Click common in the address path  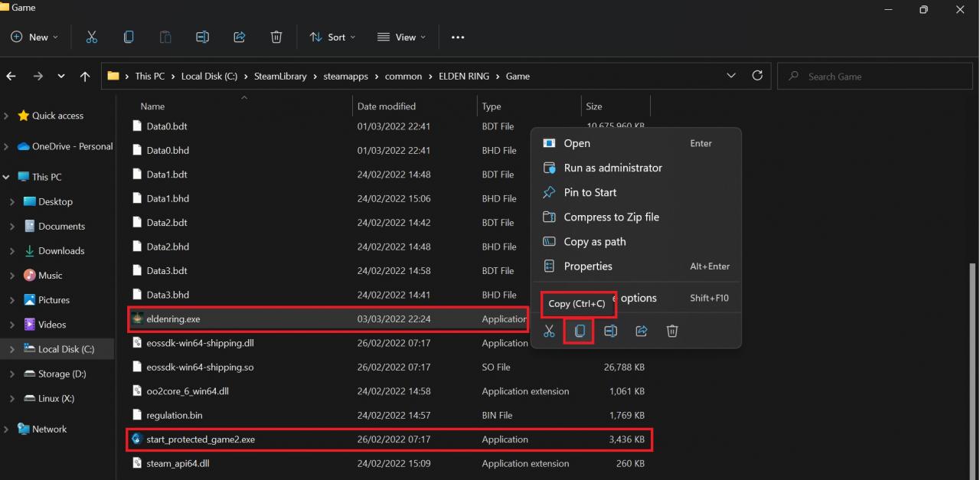coord(405,76)
